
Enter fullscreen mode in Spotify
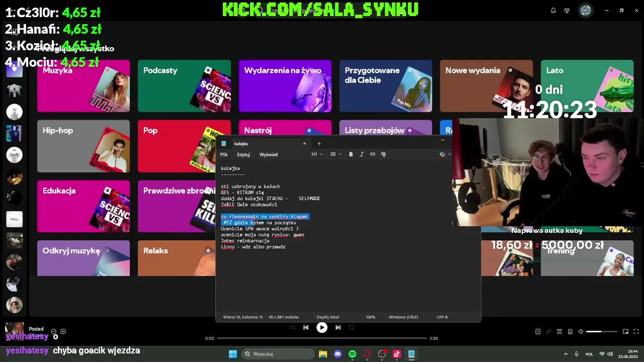[636, 332]
